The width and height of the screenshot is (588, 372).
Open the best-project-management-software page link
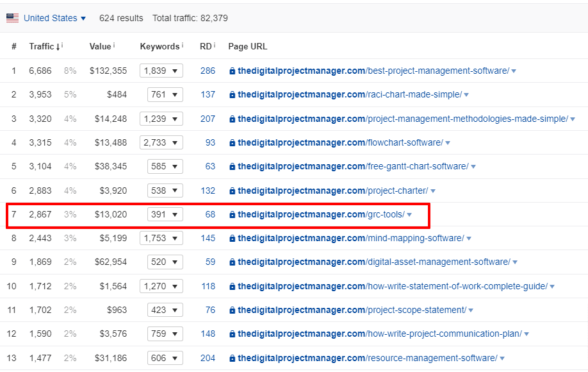point(373,71)
